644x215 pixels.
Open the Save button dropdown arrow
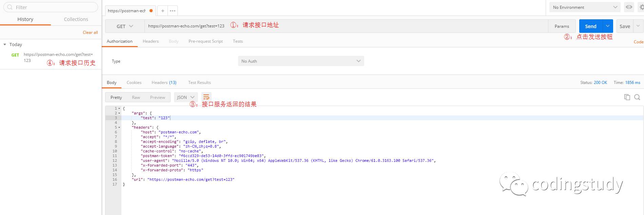638,26
